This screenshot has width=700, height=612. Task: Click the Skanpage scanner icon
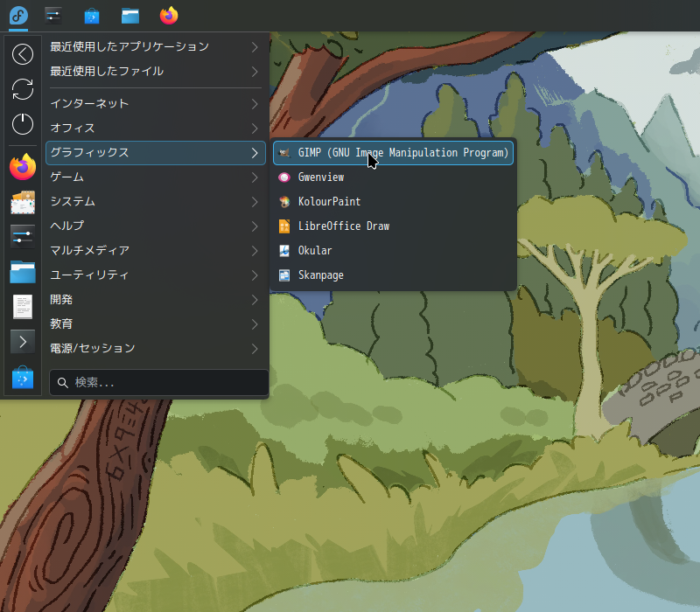click(x=284, y=275)
